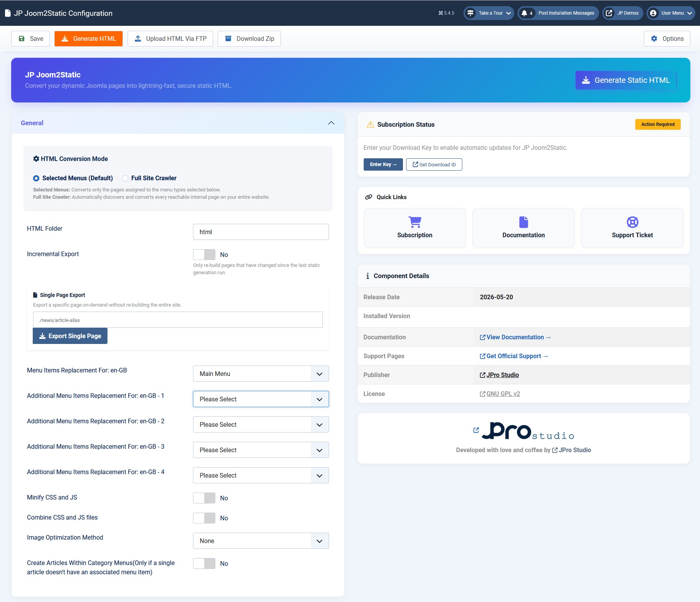
Task: Collapse the General section
Action: click(x=331, y=123)
